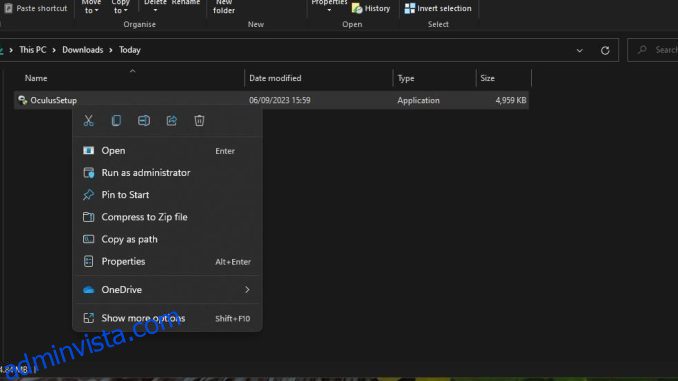Open the Delete ribbon dropdown
Viewport: 678px width, 381px height.
pyautogui.click(x=155, y=5)
